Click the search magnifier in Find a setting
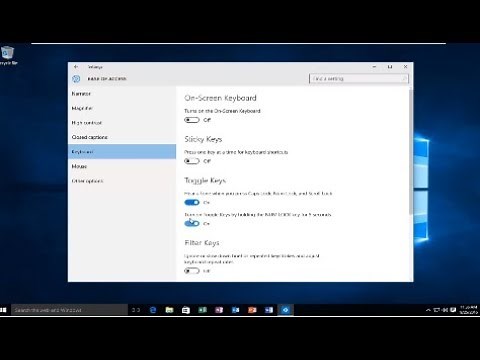The width and height of the screenshot is (480, 360). point(404,79)
